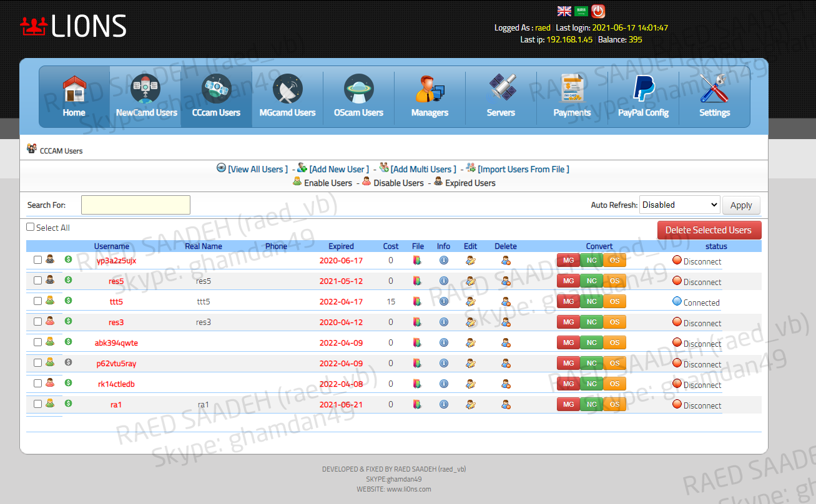Open the Managers section
This screenshot has width=816, height=504.
(x=430, y=97)
